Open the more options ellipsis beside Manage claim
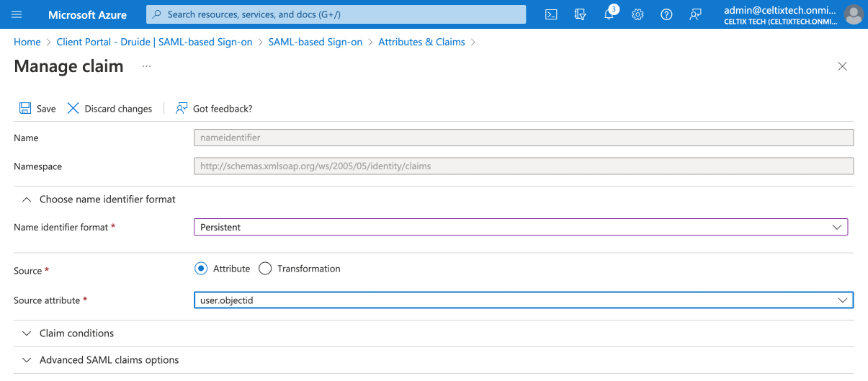This screenshot has width=868, height=381. [x=146, y=66]
